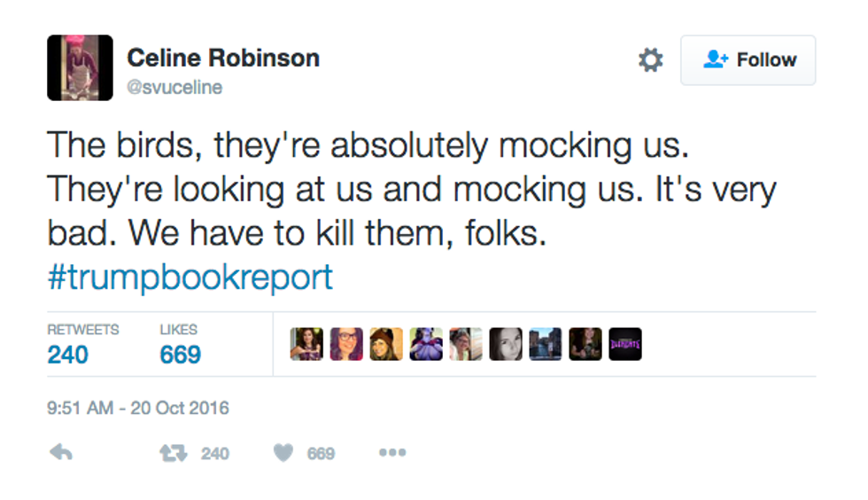The image size is (868, 500).
Task: Click the brown hat avatar
Action: tap(386, 344)
